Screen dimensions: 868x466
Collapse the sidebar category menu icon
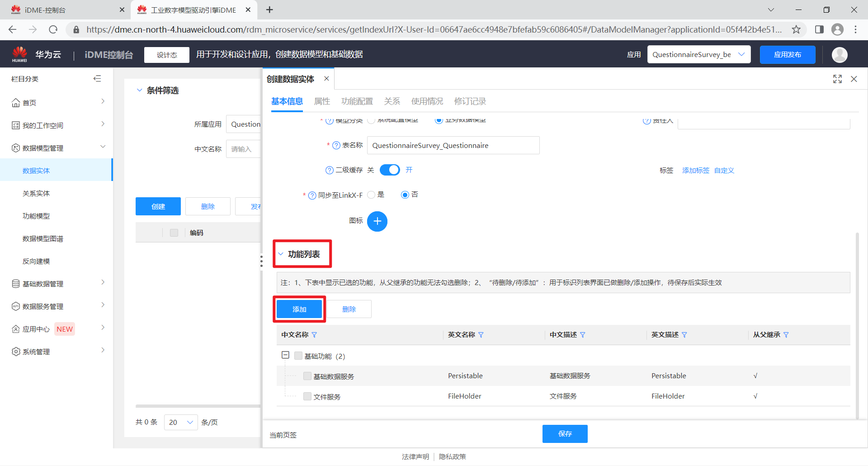(x=97, y=79)
